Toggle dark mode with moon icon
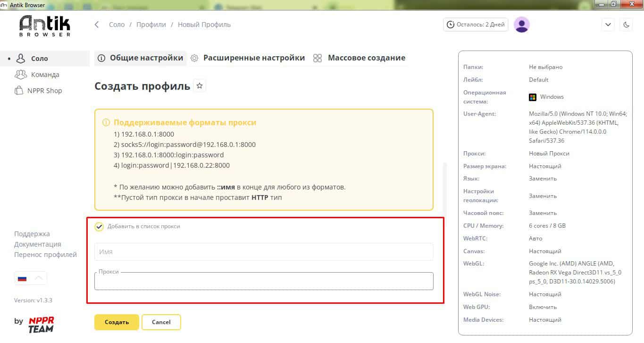The height and width of the screenshot is (343, 644). click(627, 25)
